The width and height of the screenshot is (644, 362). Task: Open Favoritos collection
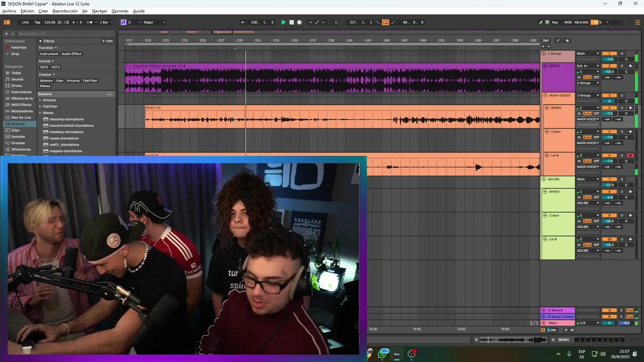(19, 47)
